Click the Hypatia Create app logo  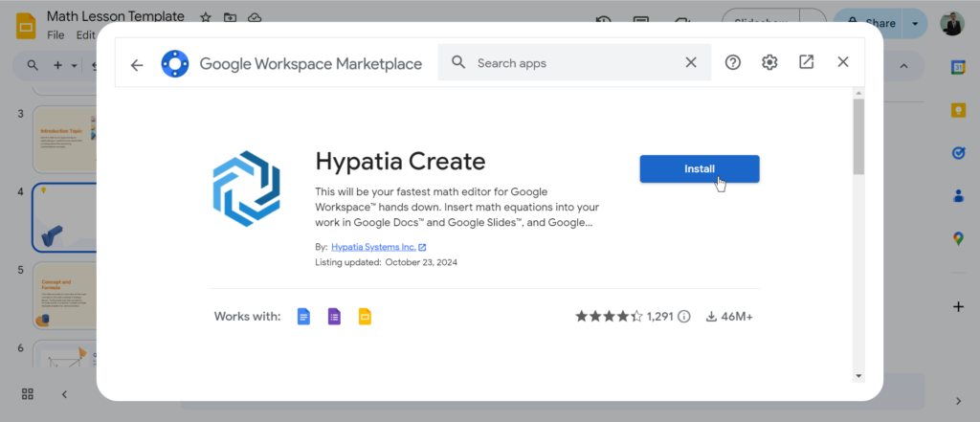click(247, 187)
